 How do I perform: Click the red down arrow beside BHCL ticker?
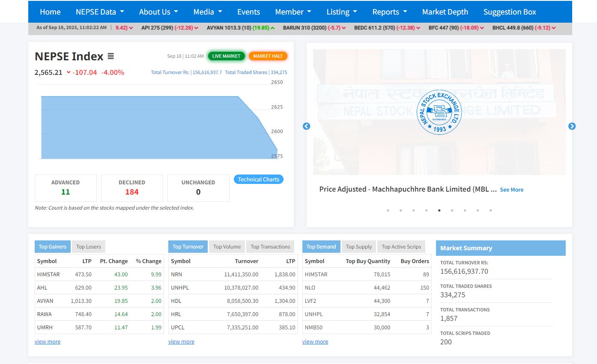tap(554, 28)
